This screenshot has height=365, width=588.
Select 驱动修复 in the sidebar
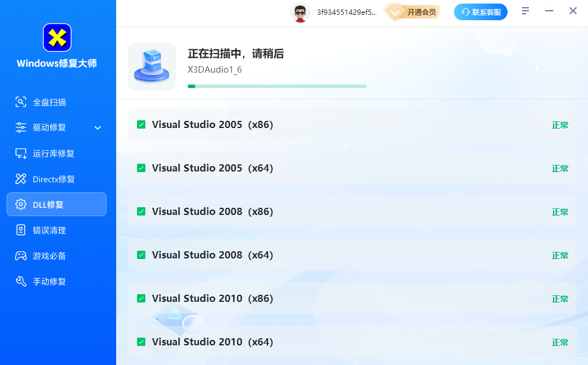pyautogui.click(x=57, y=127)
